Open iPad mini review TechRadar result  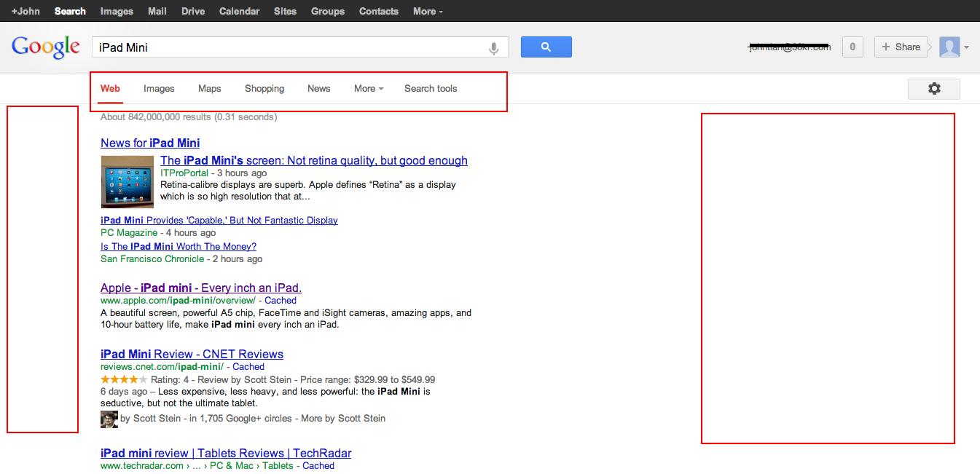coord(226,453)
